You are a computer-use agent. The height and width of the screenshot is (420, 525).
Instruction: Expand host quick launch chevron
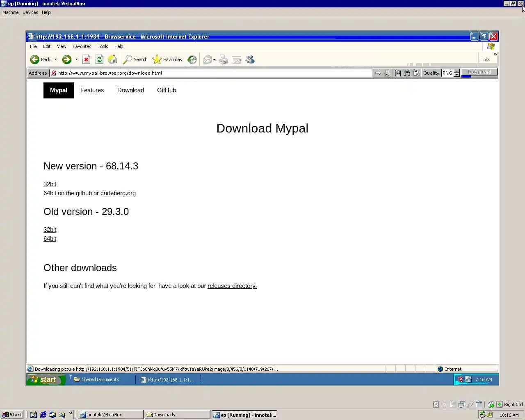(x=71, y=413)
